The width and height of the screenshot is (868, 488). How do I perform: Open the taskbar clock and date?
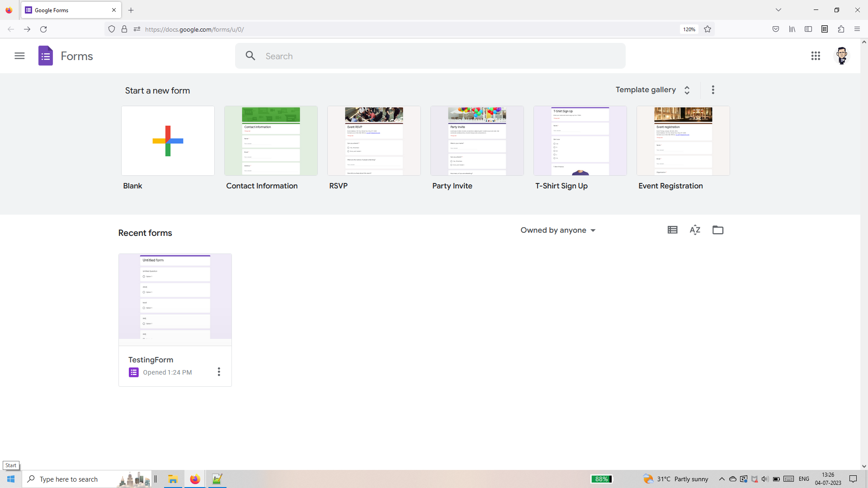828,479
